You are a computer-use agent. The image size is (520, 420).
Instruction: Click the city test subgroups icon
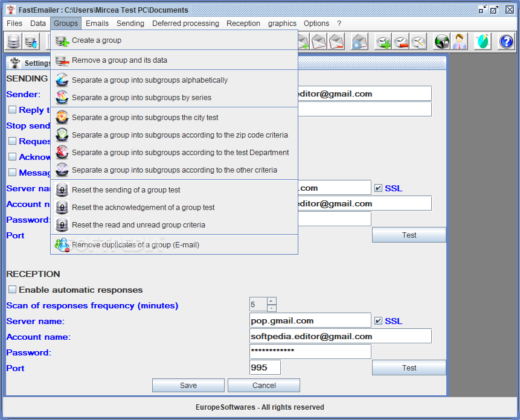[x=62, y=118]
